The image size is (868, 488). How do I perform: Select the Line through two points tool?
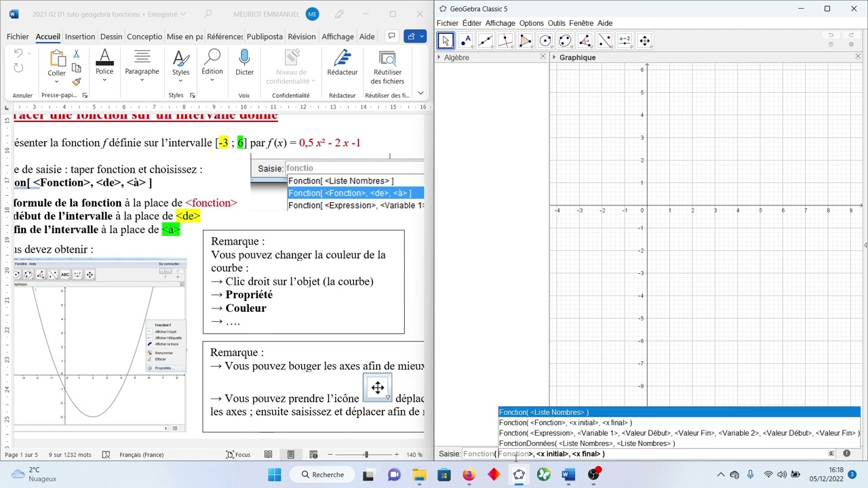[x=486, y=41]
